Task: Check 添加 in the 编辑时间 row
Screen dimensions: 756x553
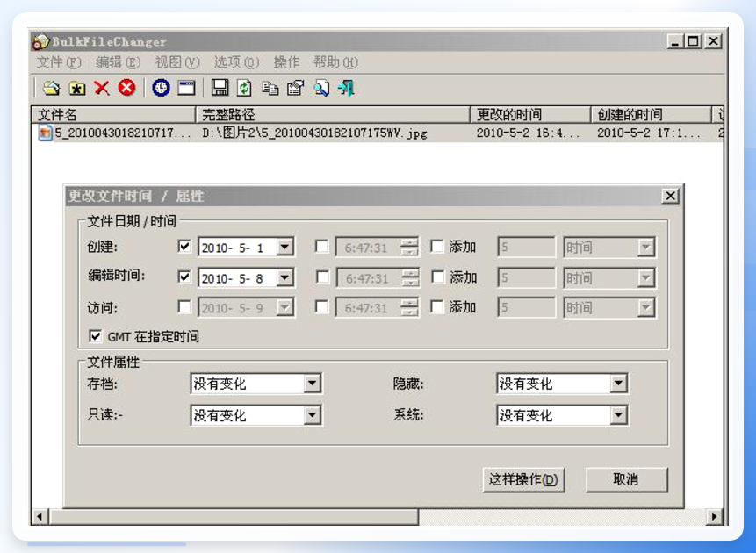Action: 438,276
